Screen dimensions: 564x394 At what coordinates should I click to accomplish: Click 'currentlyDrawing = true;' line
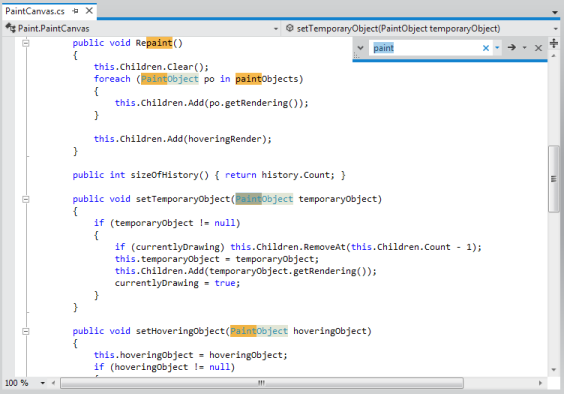[177, 283]
